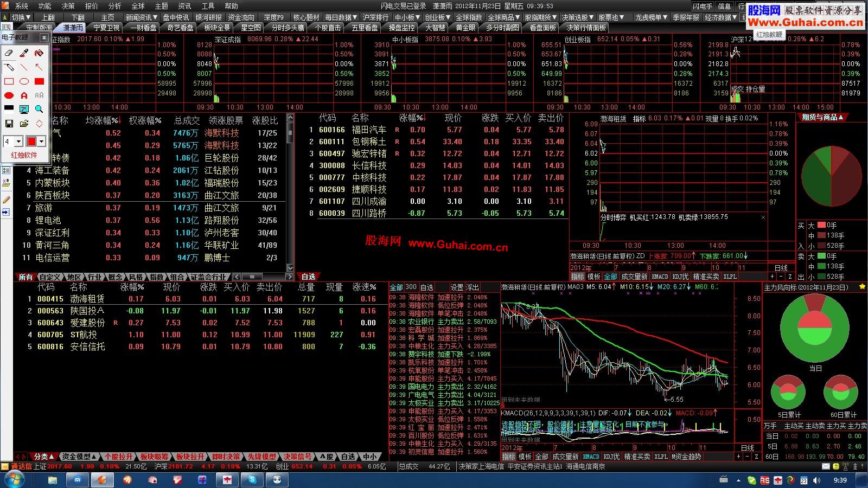Image resolution: width=868 pixels, height=488 pixels.
Task: Expand the 股指期货 dropdown
Action: (540, 17)
